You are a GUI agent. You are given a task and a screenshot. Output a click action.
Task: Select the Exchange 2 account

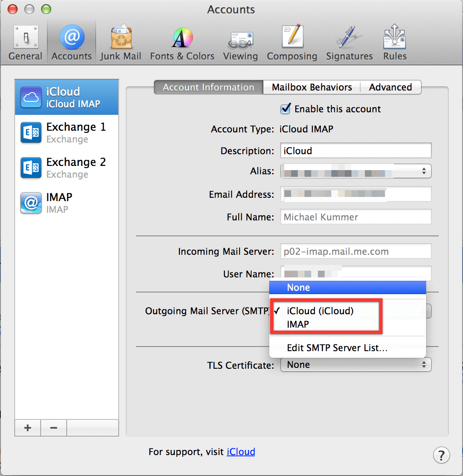pyautogui.click(x=67, y=168)
